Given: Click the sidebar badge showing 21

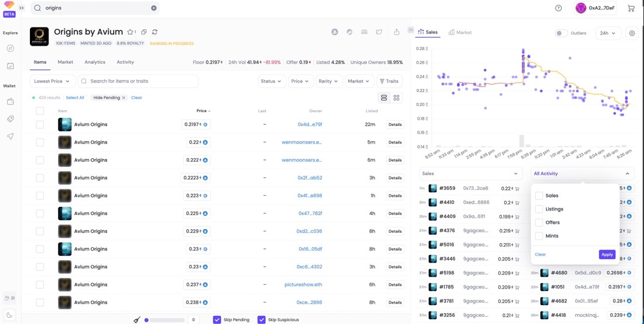Looking at the screenshot, I should [9, 298].
